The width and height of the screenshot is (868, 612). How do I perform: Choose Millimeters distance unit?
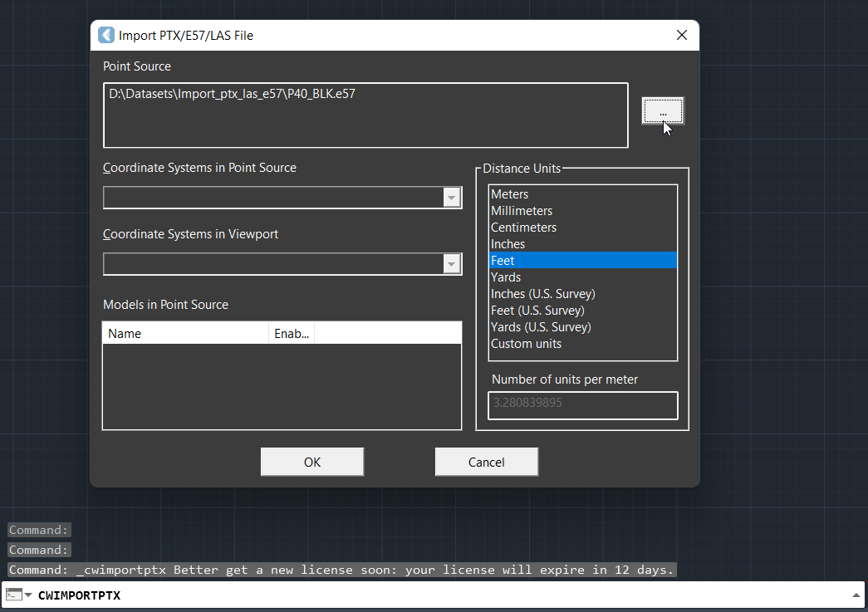click(522, 211)
